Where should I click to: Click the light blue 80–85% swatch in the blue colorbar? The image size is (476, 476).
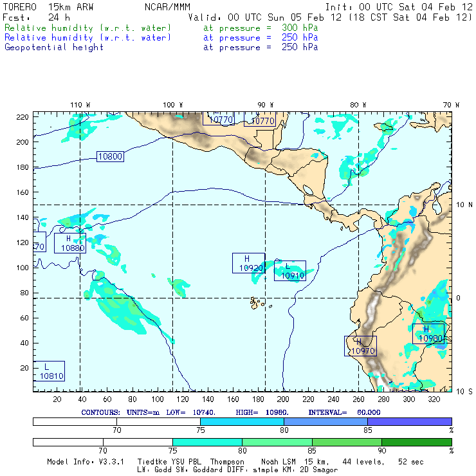click(x=325, y=421)
